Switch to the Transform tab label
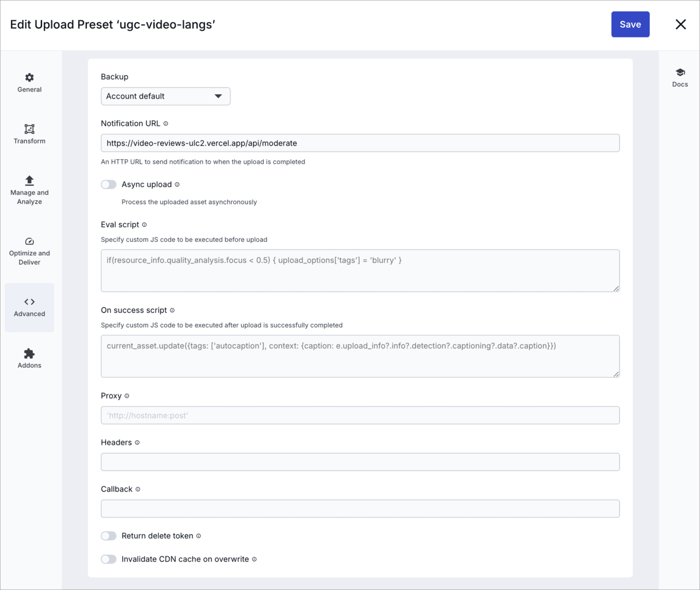This screenshot has width=700, height=590. (29, 141)
